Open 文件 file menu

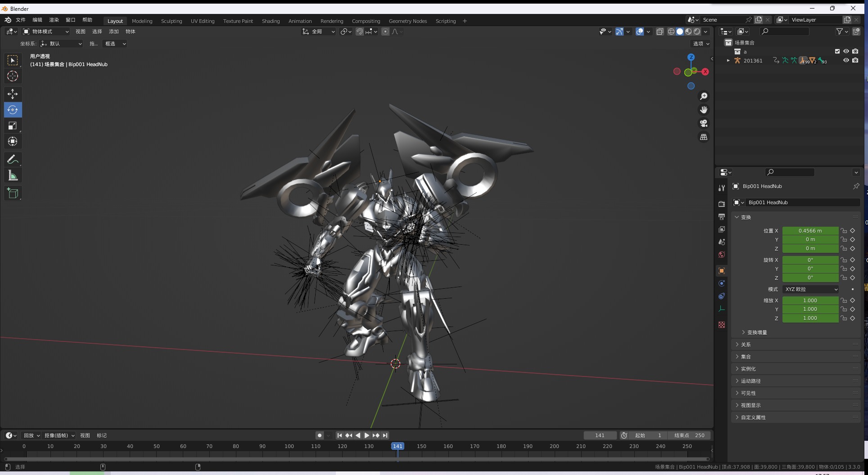[x=21, y=20]
